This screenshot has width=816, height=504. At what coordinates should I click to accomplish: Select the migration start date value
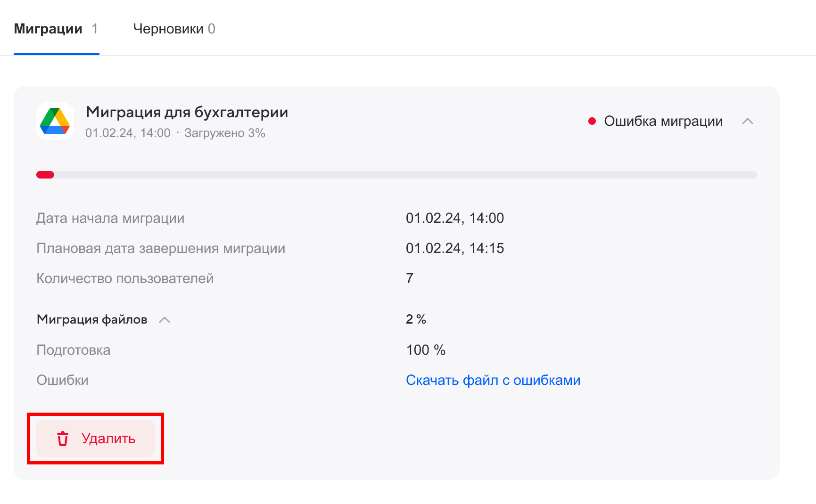pyautogui.click(x=455, y=218)
